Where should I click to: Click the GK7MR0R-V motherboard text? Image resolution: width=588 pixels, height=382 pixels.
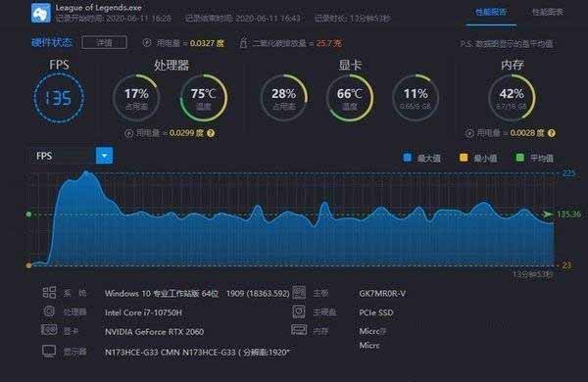[x=382, y=293]
